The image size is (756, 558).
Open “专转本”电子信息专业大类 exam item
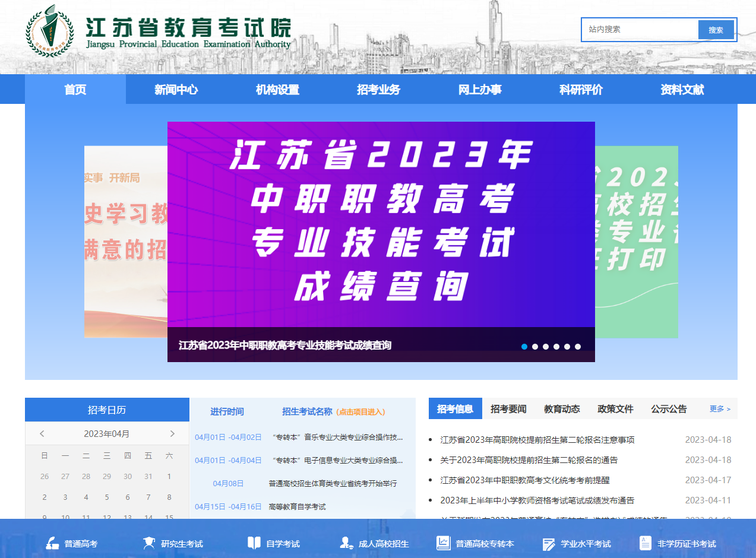[x=337, y=460]
